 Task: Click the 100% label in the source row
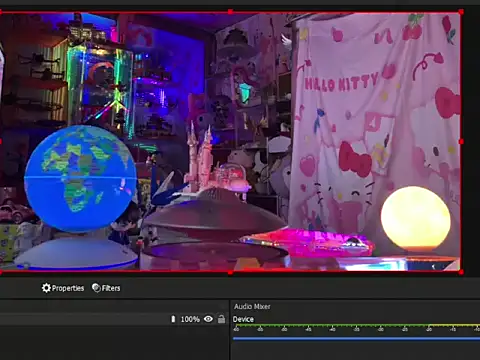(190, 319)
